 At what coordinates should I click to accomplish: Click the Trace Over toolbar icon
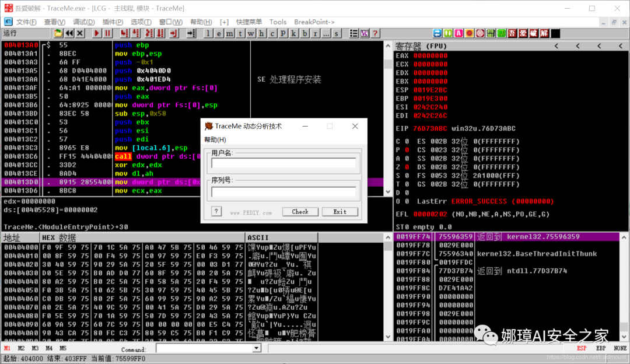tap(160, 33)
